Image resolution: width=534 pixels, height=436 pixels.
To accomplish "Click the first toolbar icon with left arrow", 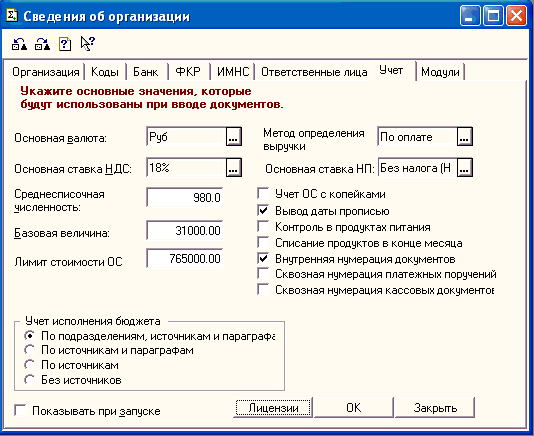I will click(19, 44).
